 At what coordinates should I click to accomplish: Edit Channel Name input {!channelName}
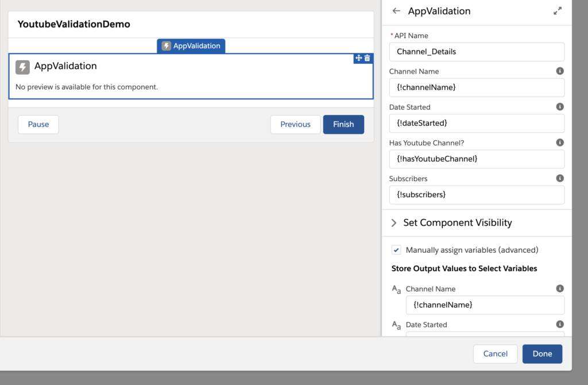(477, 87)
